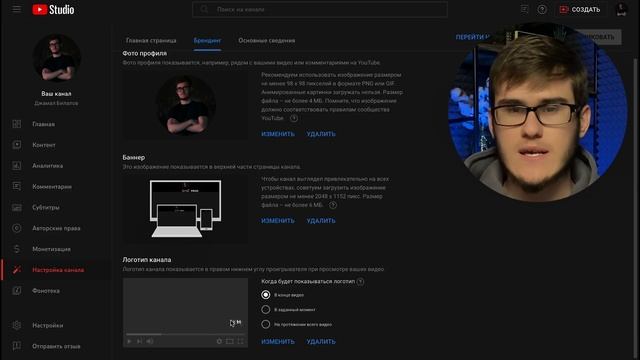This screenshot has width=640, height=360.
Task: Open the account avatar menu
Action: pos(621,9)
